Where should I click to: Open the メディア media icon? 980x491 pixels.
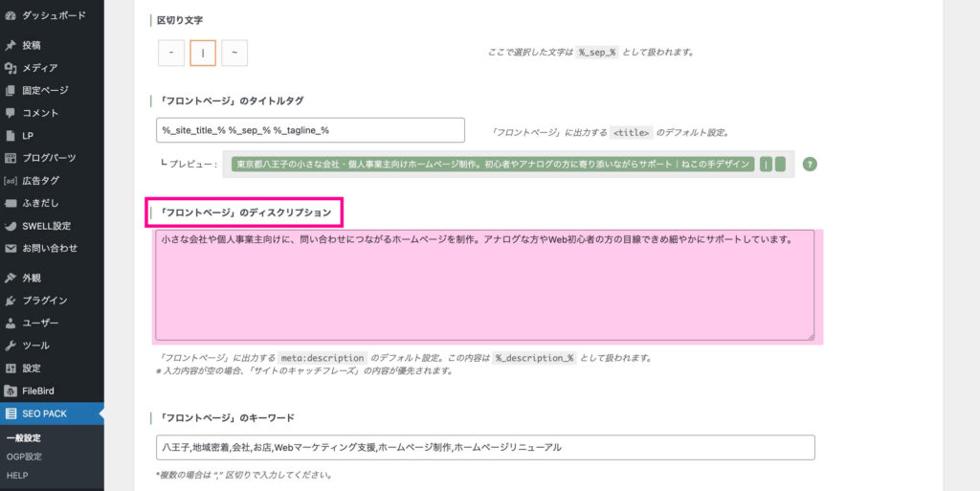point(11,68)
